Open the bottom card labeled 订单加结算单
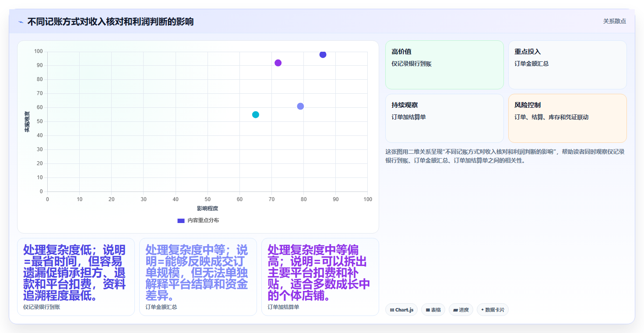Screen dimensions: 644x333 (320, 277)
